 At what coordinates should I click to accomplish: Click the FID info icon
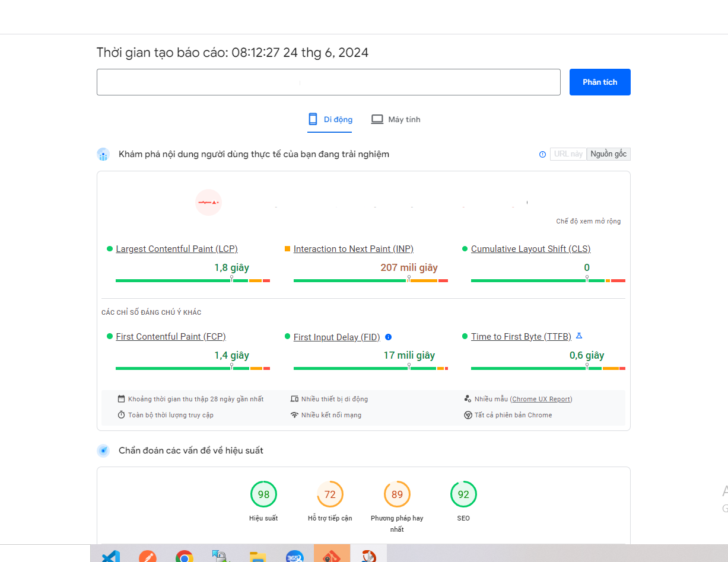[x=389, y=337]
